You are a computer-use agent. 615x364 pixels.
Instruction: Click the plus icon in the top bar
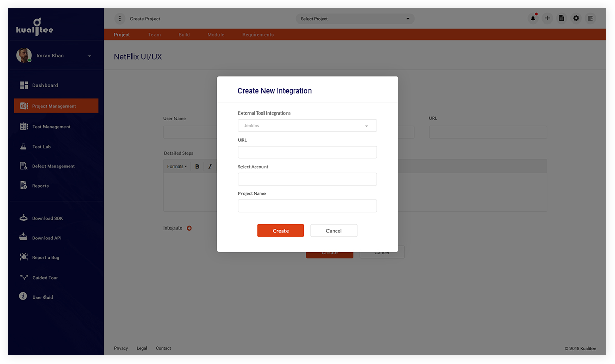coord(547,18)
